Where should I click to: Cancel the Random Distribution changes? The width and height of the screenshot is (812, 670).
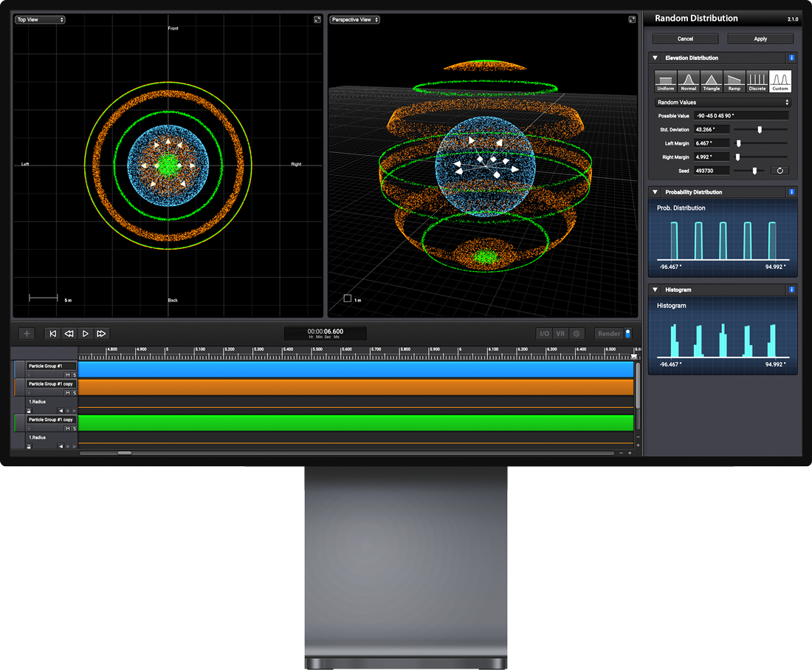tap(685, 38)
